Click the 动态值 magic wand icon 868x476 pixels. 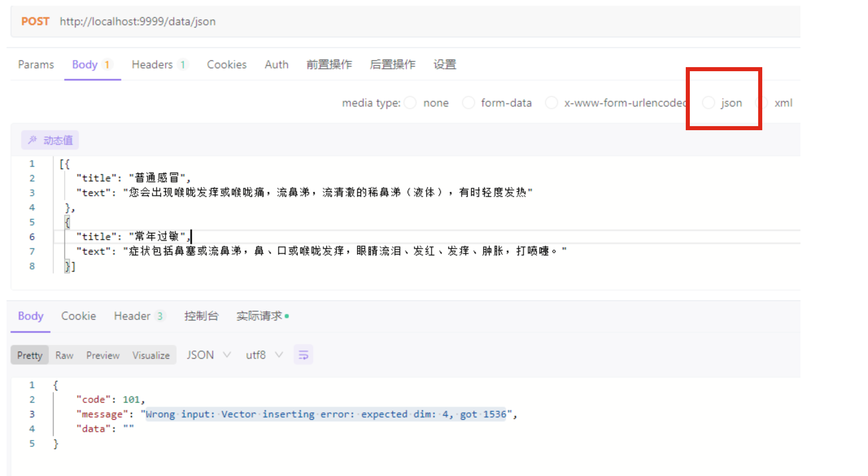point(33,140)
